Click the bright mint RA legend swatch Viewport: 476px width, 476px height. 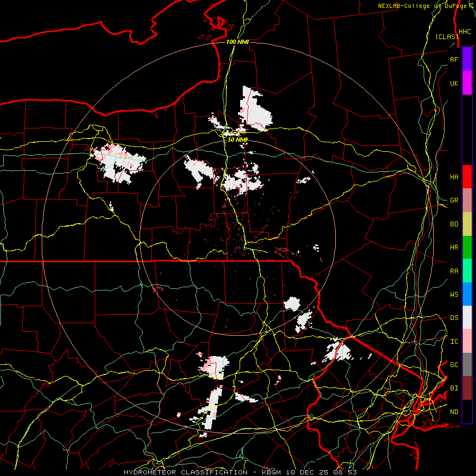467,271
